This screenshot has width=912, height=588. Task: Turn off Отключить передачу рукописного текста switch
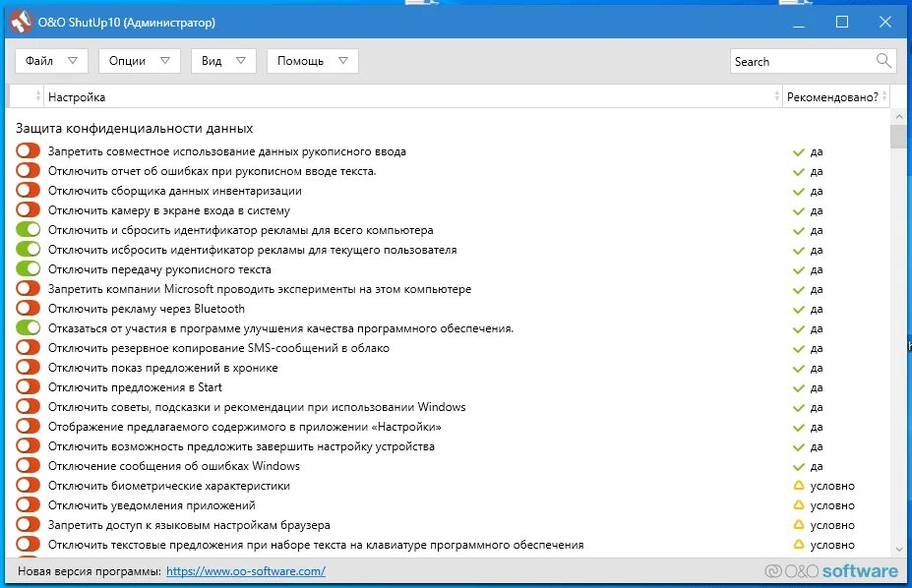coord(28,269)
